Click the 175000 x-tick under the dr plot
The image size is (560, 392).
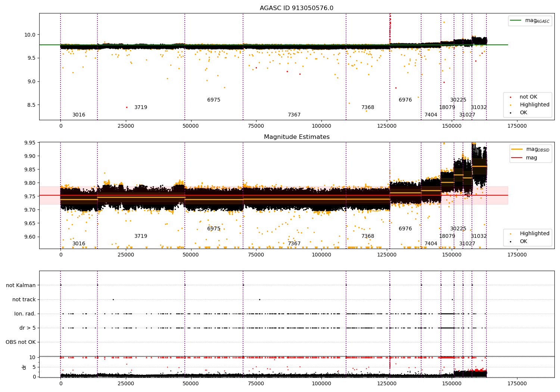(517, 384)
